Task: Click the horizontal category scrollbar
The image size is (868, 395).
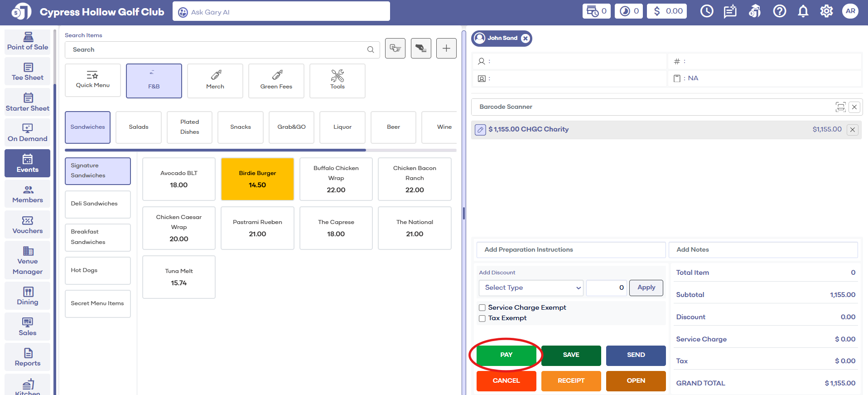Action: pyautogui.click(x=215, y=150)
